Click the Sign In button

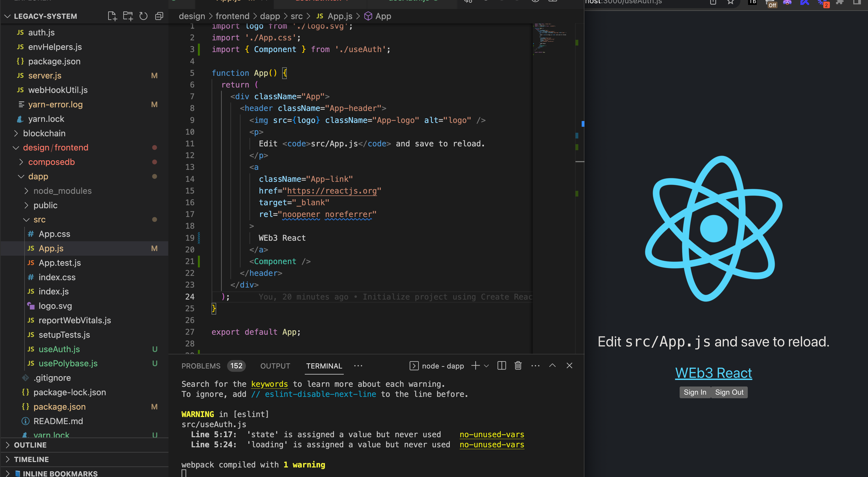click(x=695, y=392)
